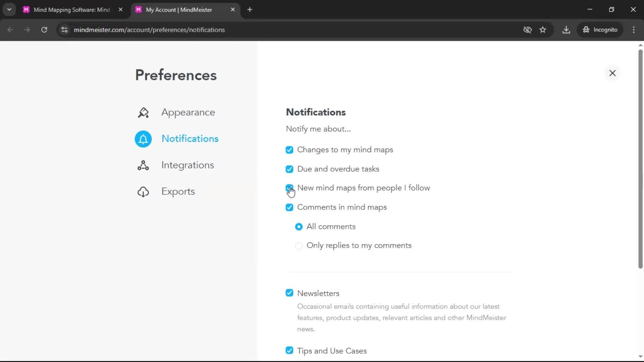View site information icon in address bar
The height and width of the screenshot is (362, 644).
pyautogui.click(x=64, y=30)
